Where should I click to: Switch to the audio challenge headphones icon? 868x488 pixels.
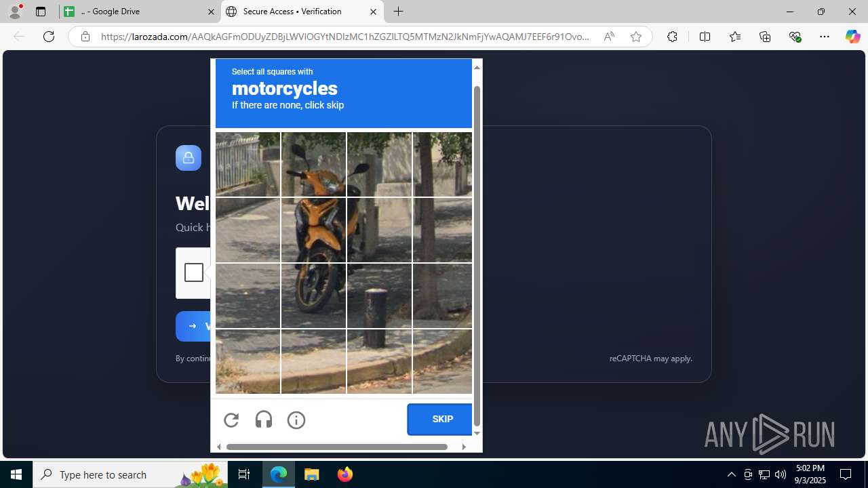pyautogui.click(x=264, y=420)
